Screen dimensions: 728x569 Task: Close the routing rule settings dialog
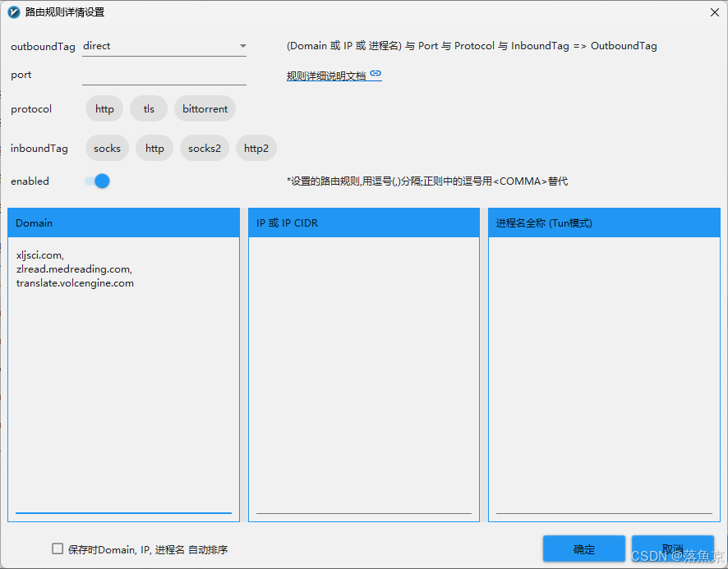[x=715, y=12]
